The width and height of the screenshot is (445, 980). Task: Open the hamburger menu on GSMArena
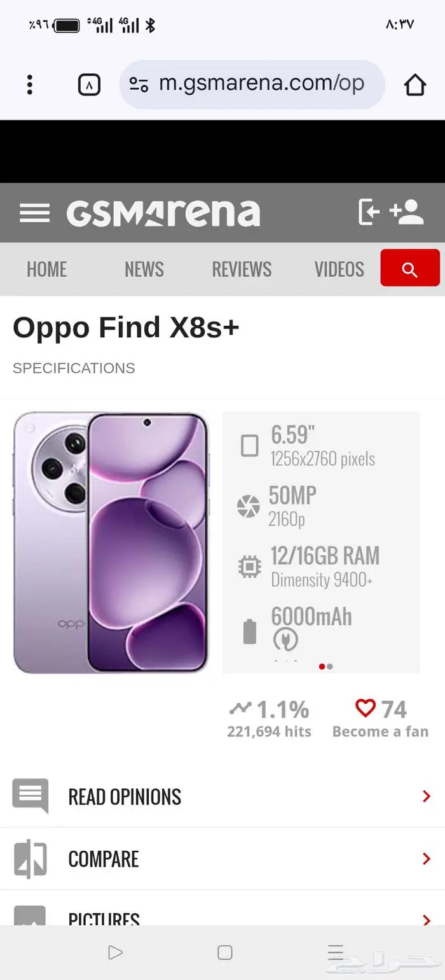pos(35,213)
